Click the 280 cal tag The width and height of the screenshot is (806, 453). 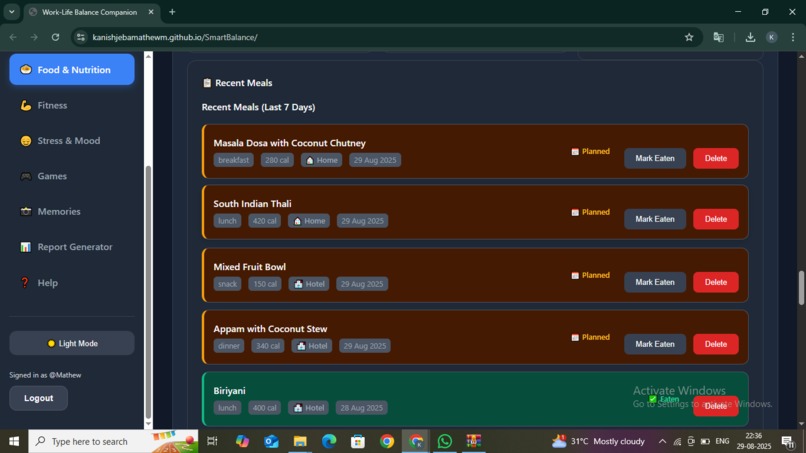(x=277, y=160)
